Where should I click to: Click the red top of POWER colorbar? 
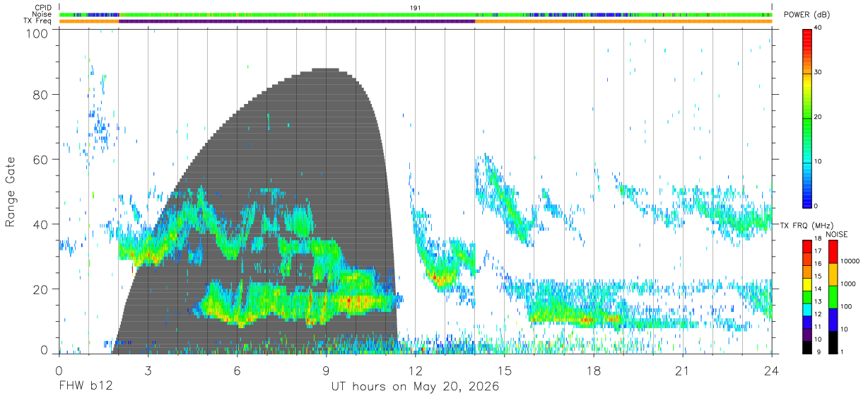(808, 32)
